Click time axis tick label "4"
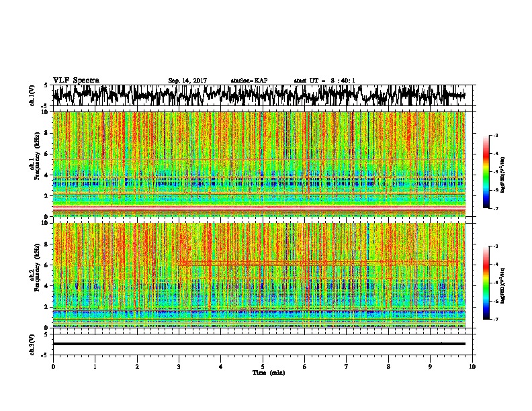This screenshot has width=532, height=411. (221, 367)
